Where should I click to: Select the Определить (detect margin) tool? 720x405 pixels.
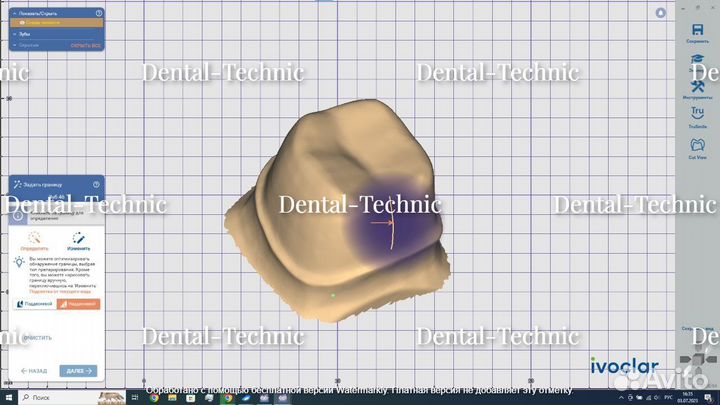[34, 240]
